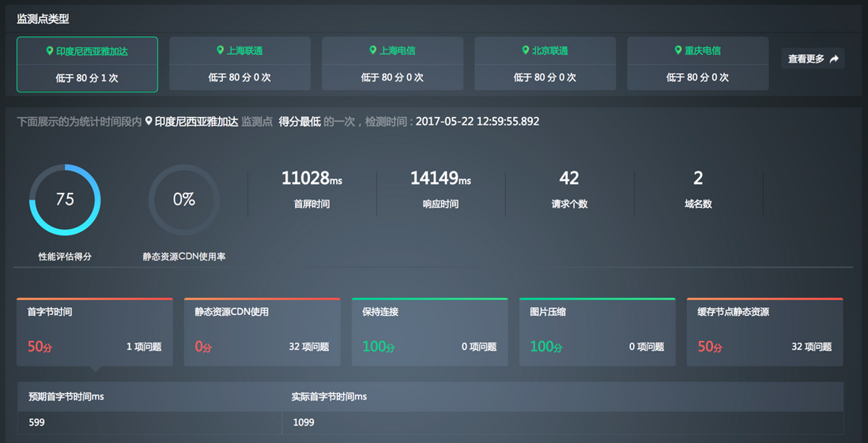Click 32 项问题 on 静态资源CDN使用 card
This screenshot has height=443, width=868.
[309, 347]
